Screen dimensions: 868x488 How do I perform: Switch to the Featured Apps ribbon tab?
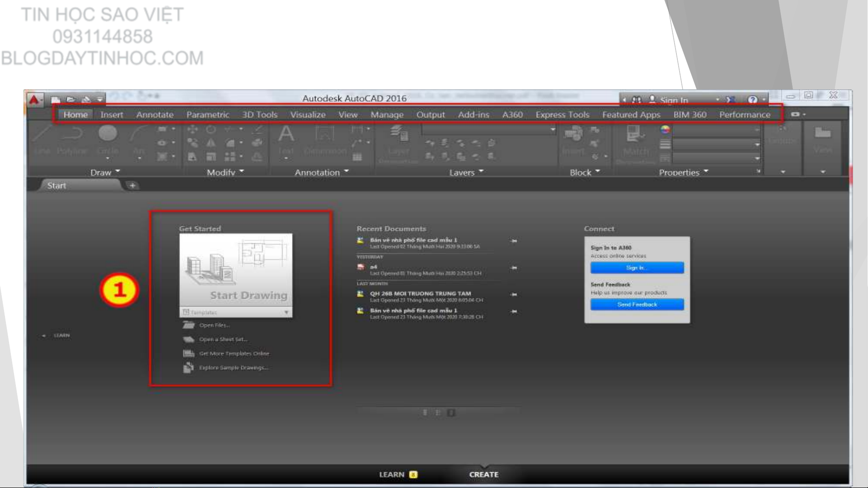coord(631,115)
